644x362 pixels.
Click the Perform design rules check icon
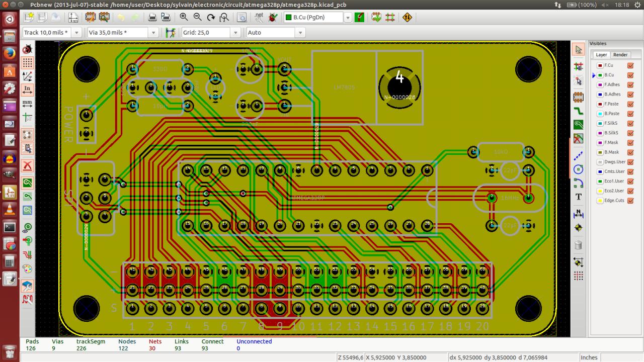(273, 17)
